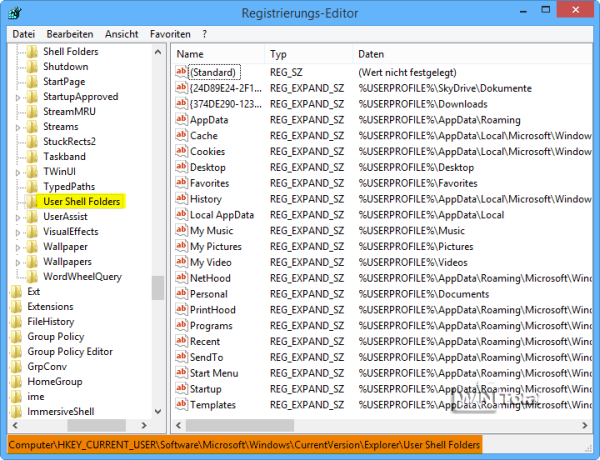Click the string icon of the Desktop value

(181, 166)
